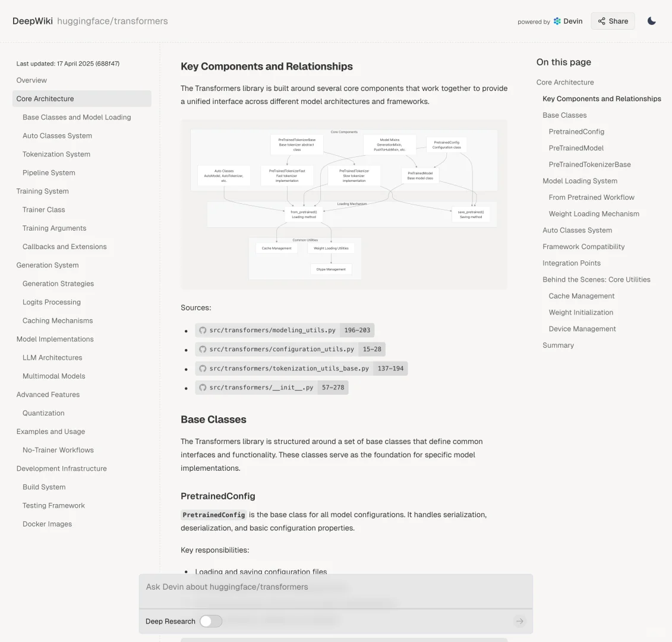Image resolution: width=672 pixels, height=642 pixels.
Task: Open the GitHub icon for tokenization_utils_base.py
Action: [x=203, y=368]
